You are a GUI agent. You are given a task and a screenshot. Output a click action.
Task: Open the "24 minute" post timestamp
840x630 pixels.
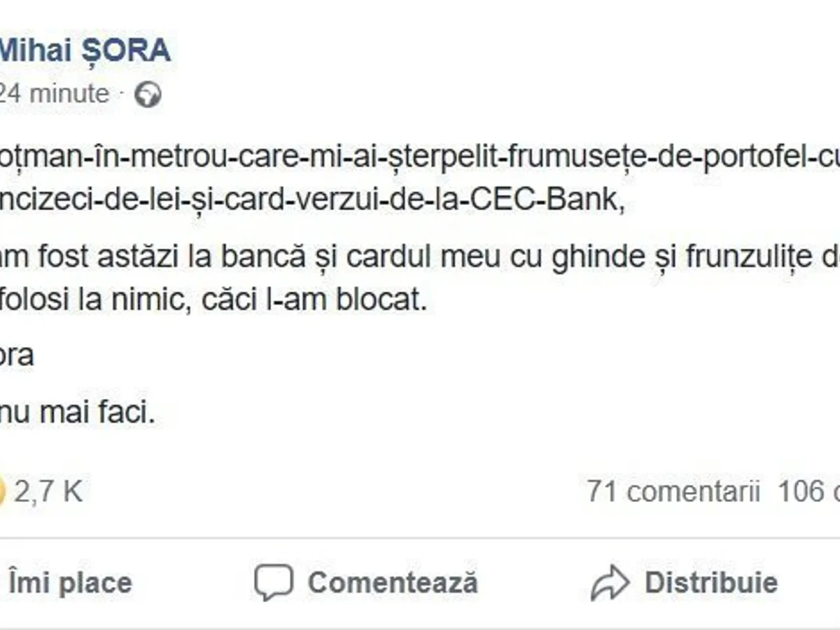(55, 94)
